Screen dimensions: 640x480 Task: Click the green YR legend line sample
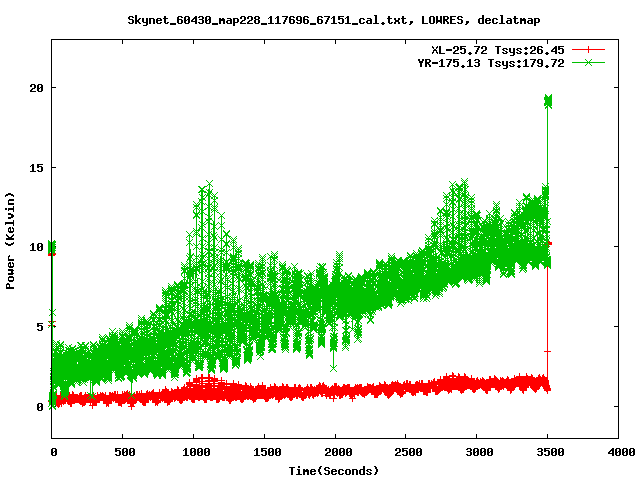pyautogui.click(x=588, y=62)
